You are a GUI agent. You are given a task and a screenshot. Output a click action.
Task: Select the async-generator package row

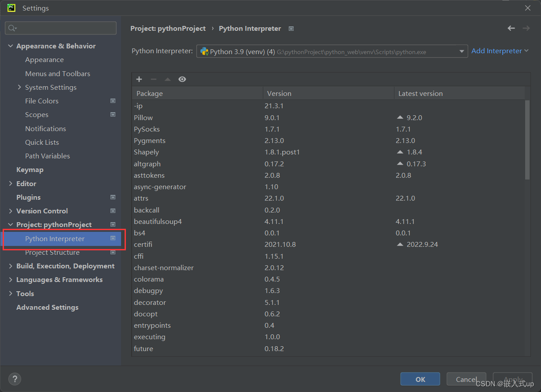tap(328, 187)
